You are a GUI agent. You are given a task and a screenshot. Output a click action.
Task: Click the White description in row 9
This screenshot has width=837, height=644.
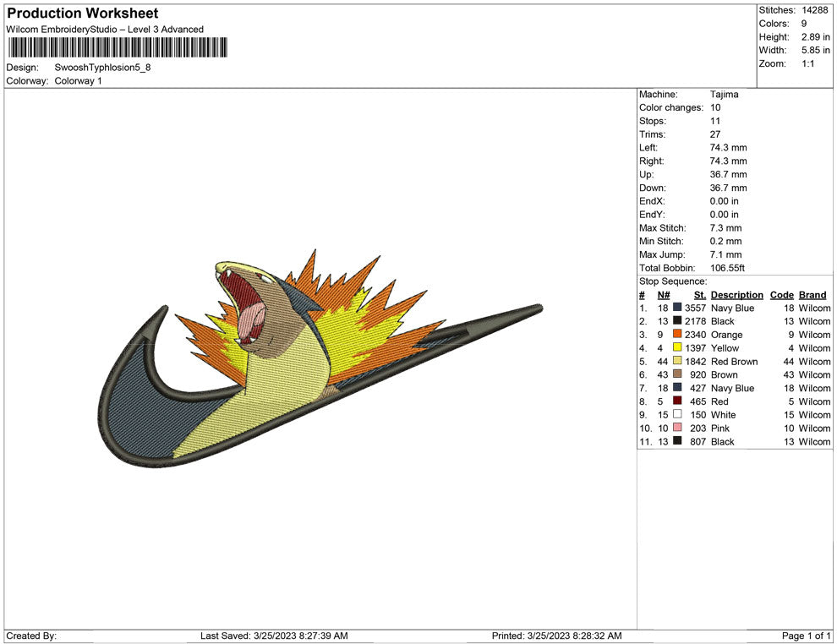(724, 415)
